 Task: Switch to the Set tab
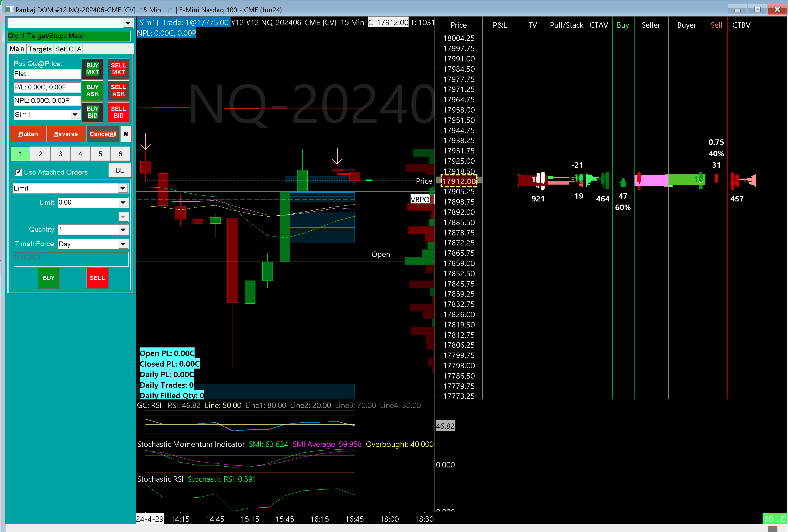(60, 49)
